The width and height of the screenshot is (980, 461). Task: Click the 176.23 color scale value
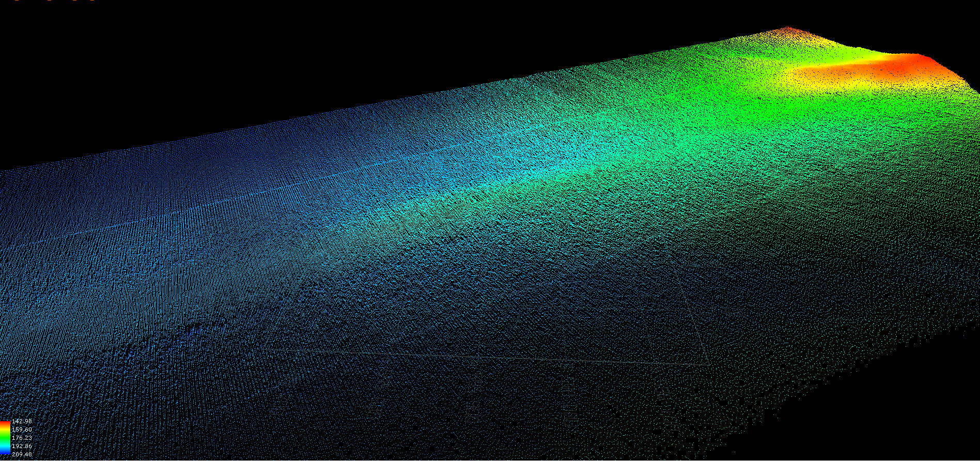[x=22, y=438]
